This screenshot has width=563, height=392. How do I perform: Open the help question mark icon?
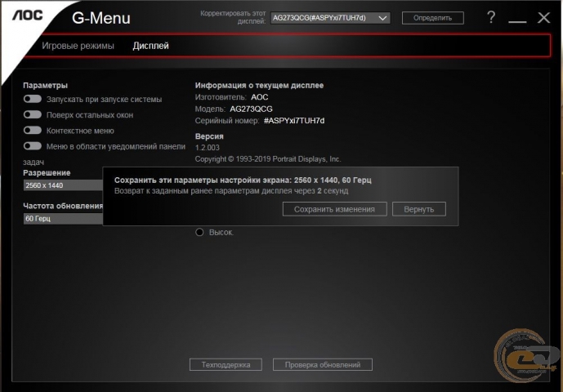(x=491, y=17)
